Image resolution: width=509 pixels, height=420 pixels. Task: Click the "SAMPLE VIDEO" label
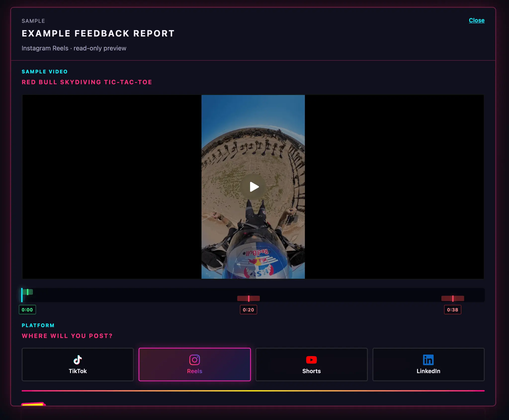pos(44,72)
